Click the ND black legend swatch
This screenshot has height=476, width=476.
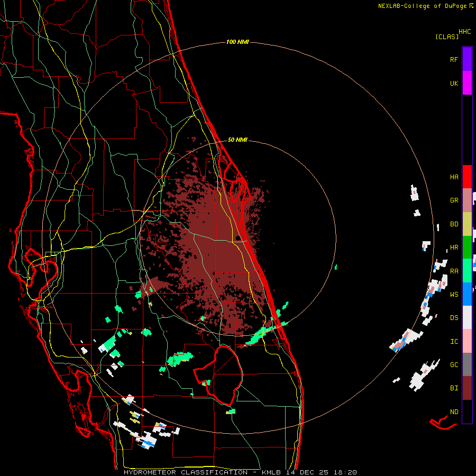pyautogui.click(x=467, y=411)
